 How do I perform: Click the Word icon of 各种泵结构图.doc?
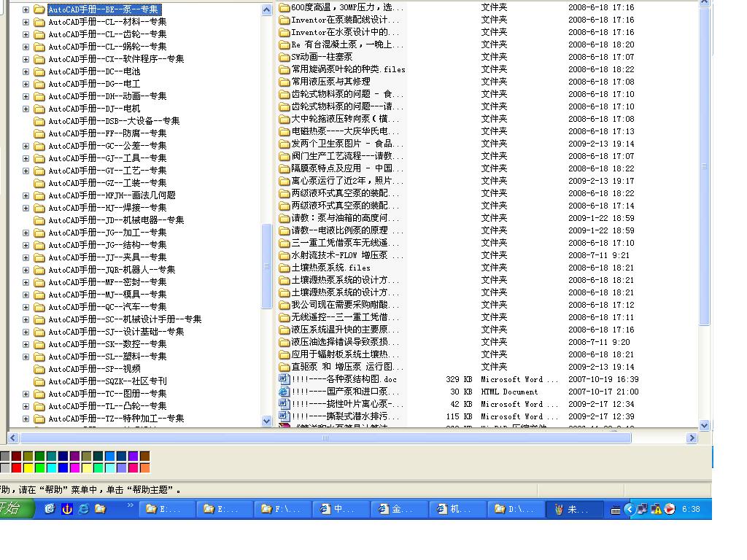point(285,379)
